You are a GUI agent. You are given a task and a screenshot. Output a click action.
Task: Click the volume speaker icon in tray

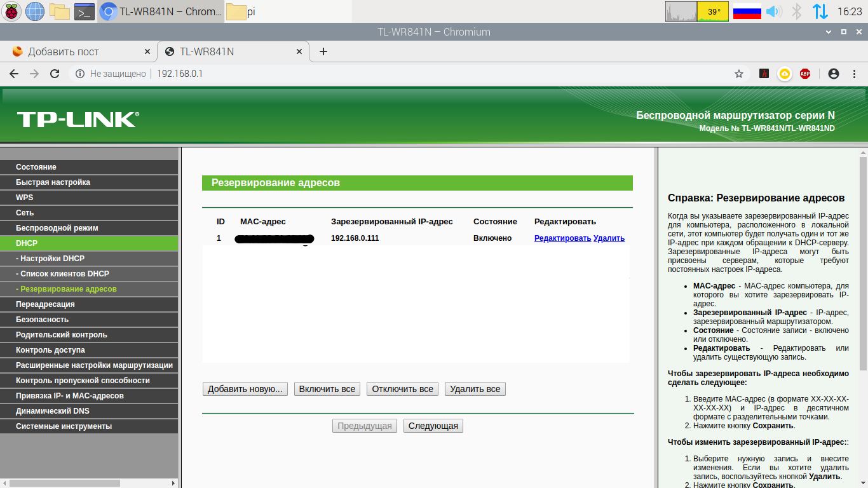tap(773, 11)
